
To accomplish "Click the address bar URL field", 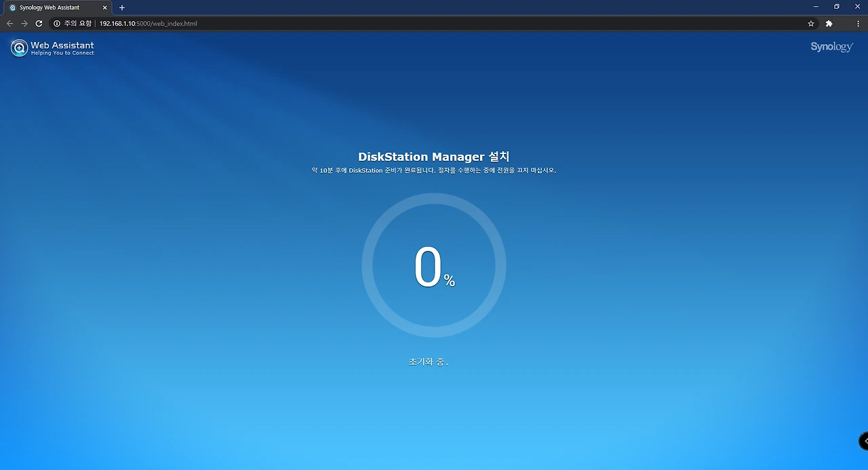I will click(434, 24).
